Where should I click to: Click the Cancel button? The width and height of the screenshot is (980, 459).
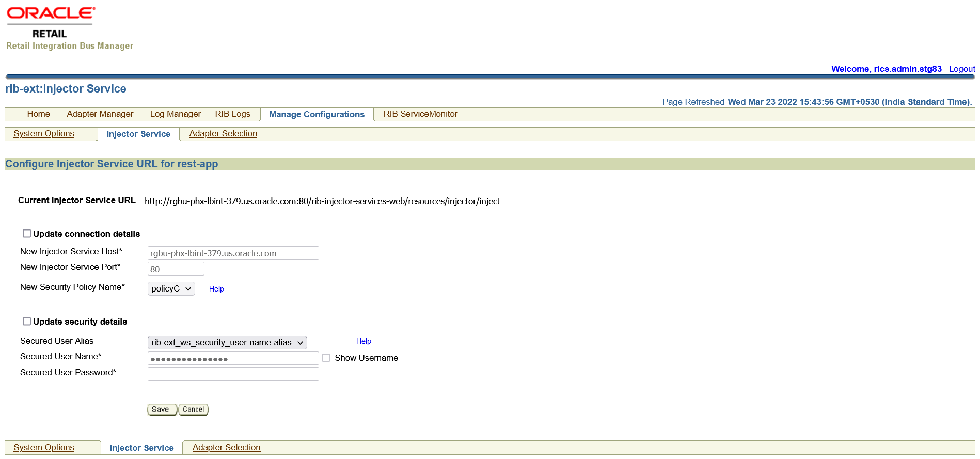[x=194, y=409]
